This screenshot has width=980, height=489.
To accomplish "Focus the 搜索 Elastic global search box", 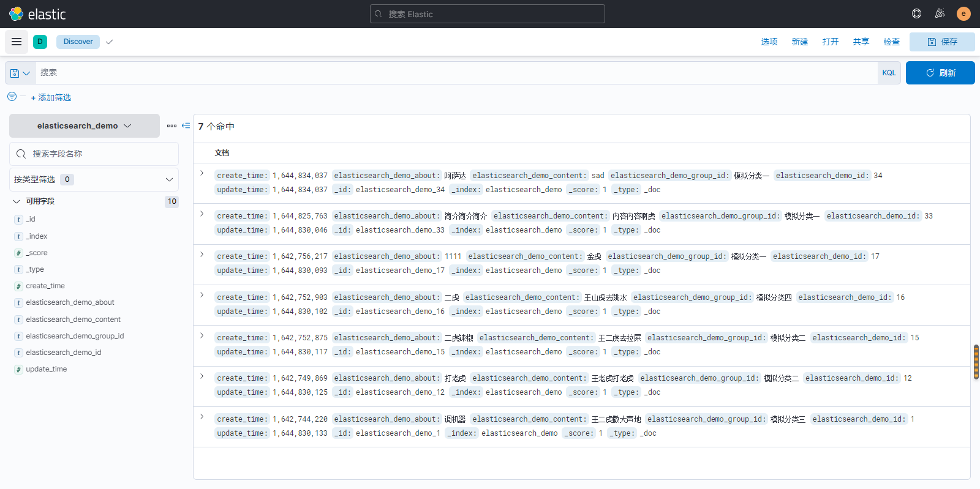I will click(488, 14).
